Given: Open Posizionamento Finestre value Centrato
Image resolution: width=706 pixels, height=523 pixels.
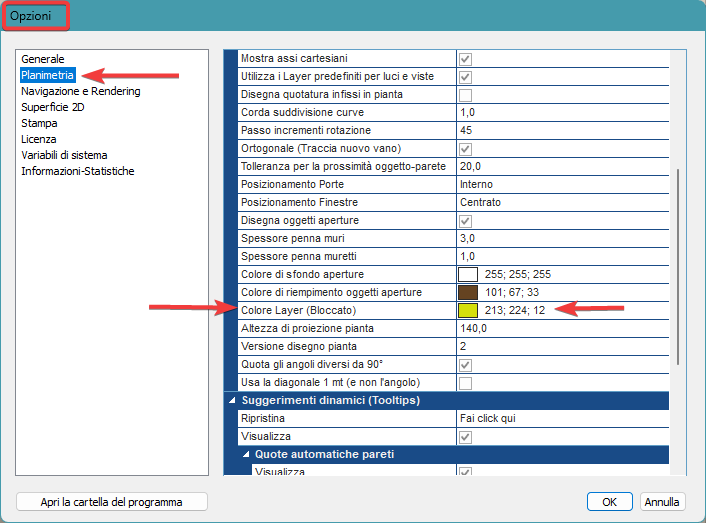Looking at the screenshot, I should (560, 203).
